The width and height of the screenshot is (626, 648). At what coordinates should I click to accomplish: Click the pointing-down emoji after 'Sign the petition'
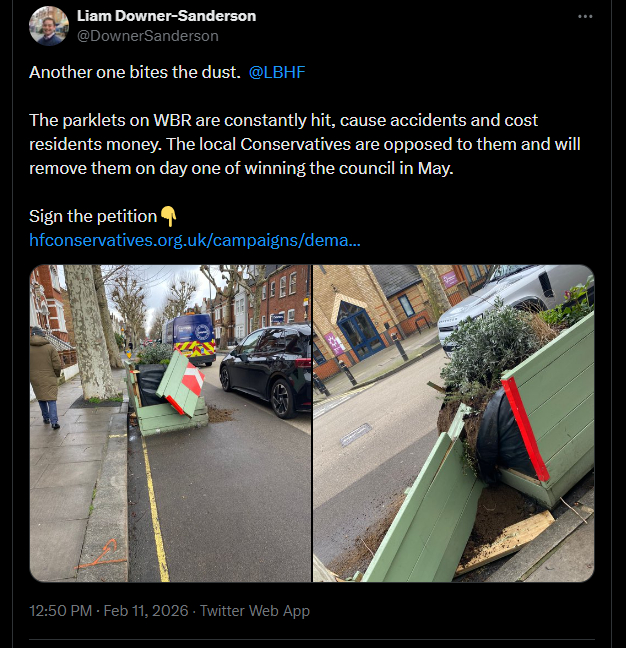coord(169,216)
